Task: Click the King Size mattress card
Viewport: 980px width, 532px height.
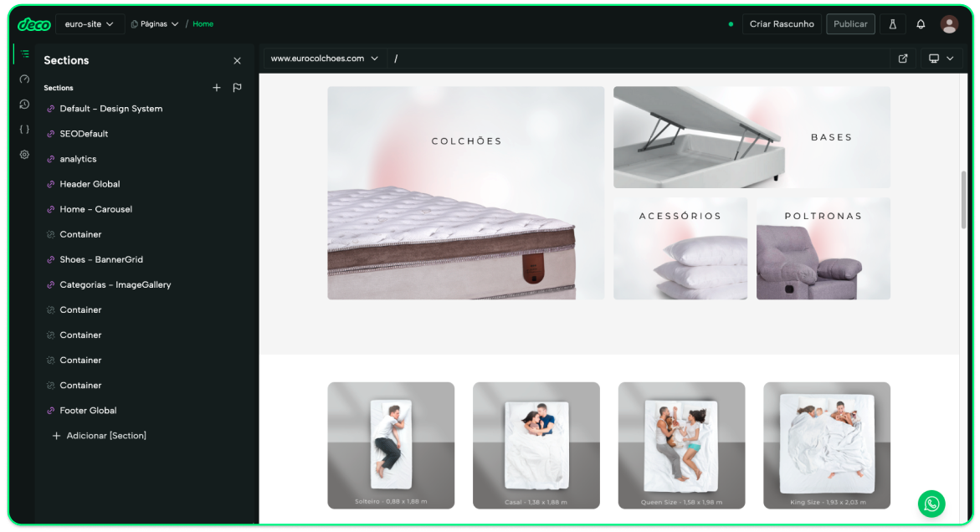Action: coord(826,445)
